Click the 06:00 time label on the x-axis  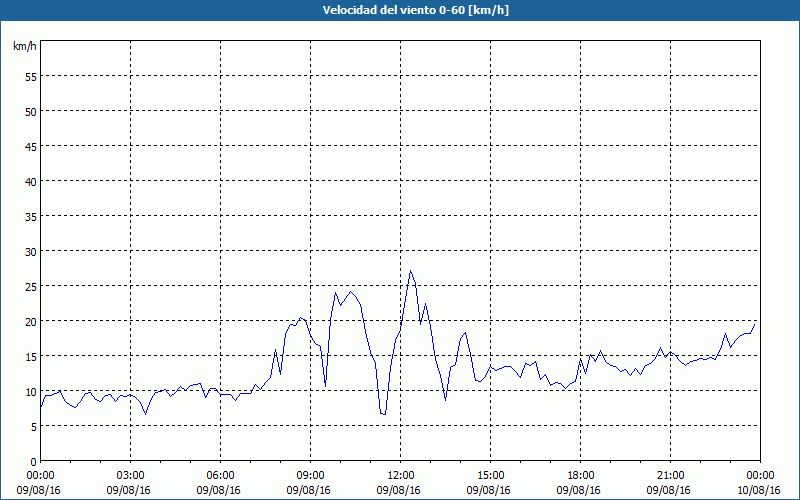point(220,476)
